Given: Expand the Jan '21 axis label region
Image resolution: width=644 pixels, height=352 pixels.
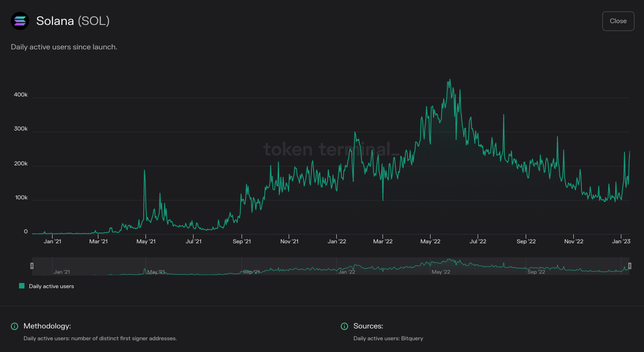Looking at the screenshot, I should [53, 241].
